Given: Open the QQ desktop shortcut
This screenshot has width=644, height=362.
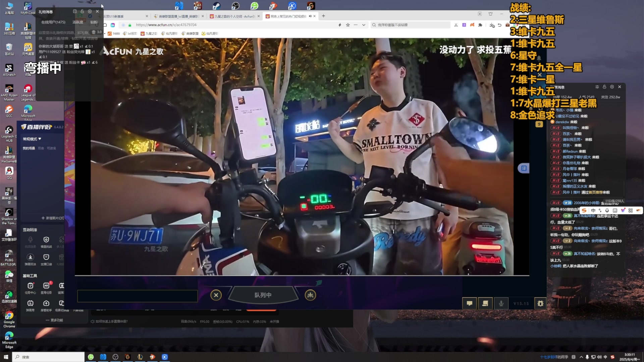Looking at the screenshot, I should [9, 173].
